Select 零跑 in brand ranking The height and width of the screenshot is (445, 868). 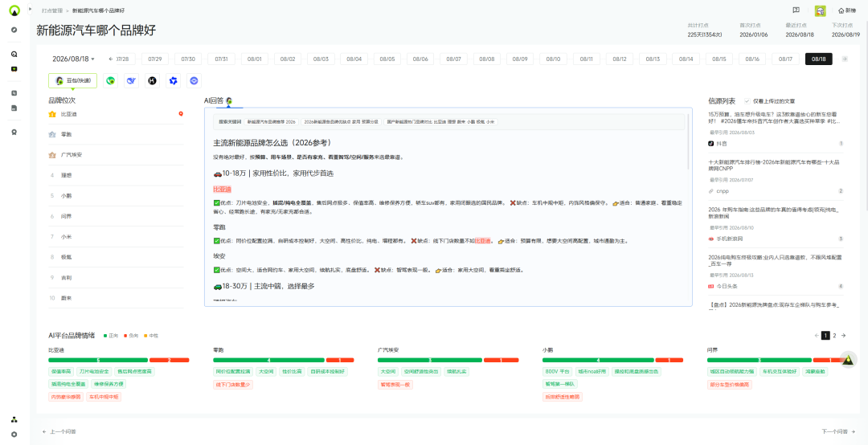116,134
